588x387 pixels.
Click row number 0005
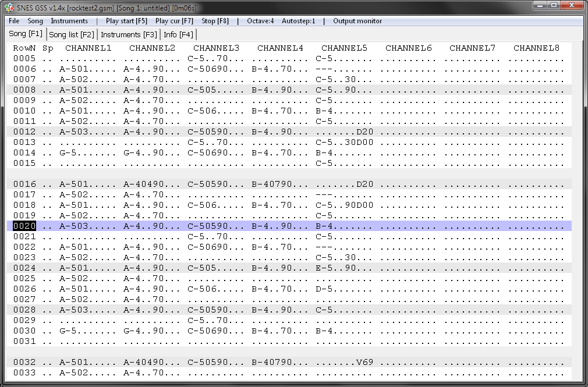point(24,59)
